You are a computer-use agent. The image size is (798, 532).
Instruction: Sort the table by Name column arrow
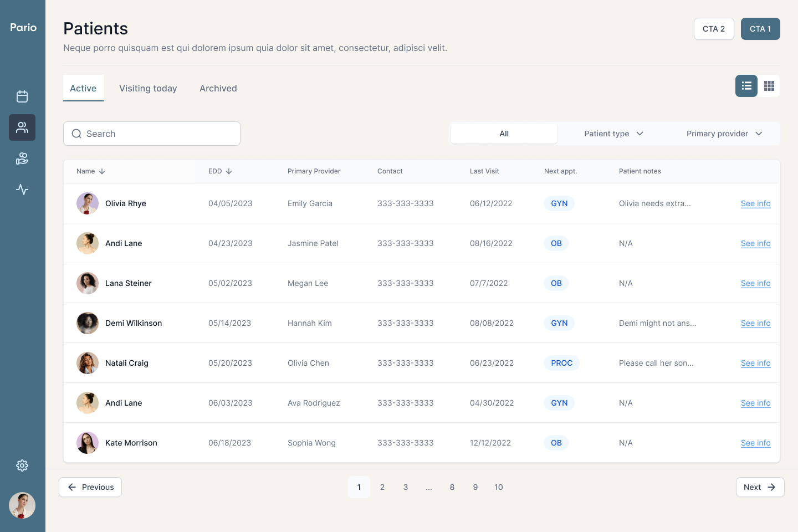[x=102, y=171]
